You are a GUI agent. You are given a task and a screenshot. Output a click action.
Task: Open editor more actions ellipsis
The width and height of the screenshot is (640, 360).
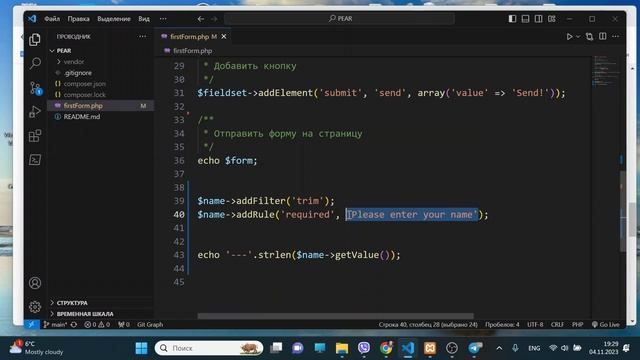(x=616, y=36)
